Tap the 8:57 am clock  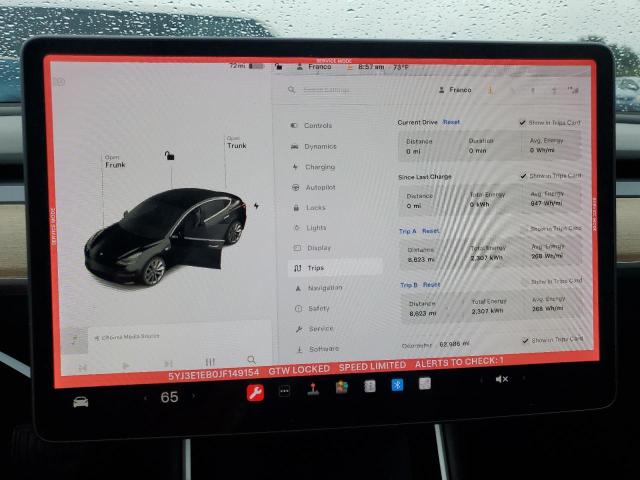[371, 67]
